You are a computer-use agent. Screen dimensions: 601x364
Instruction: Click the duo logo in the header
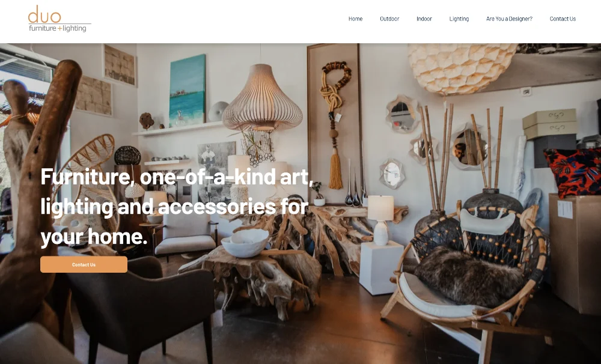pos(59,19)
